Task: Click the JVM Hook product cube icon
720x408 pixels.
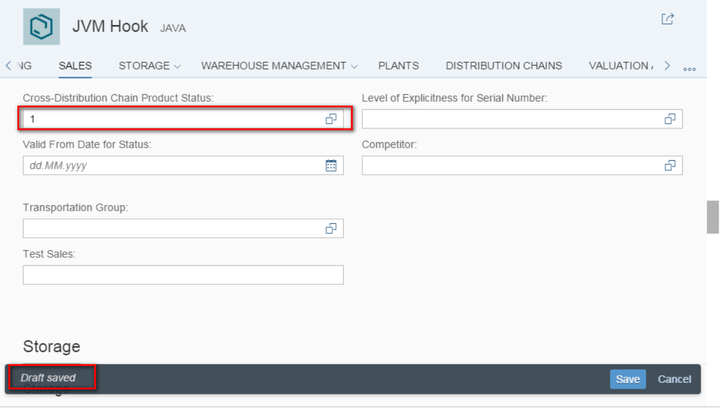Action: [x=41, y=26]
